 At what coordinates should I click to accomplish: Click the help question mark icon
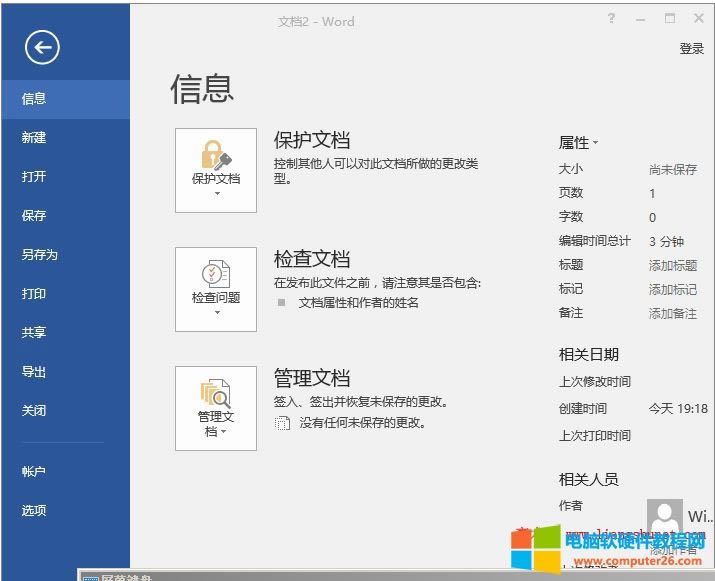point(611,18)
